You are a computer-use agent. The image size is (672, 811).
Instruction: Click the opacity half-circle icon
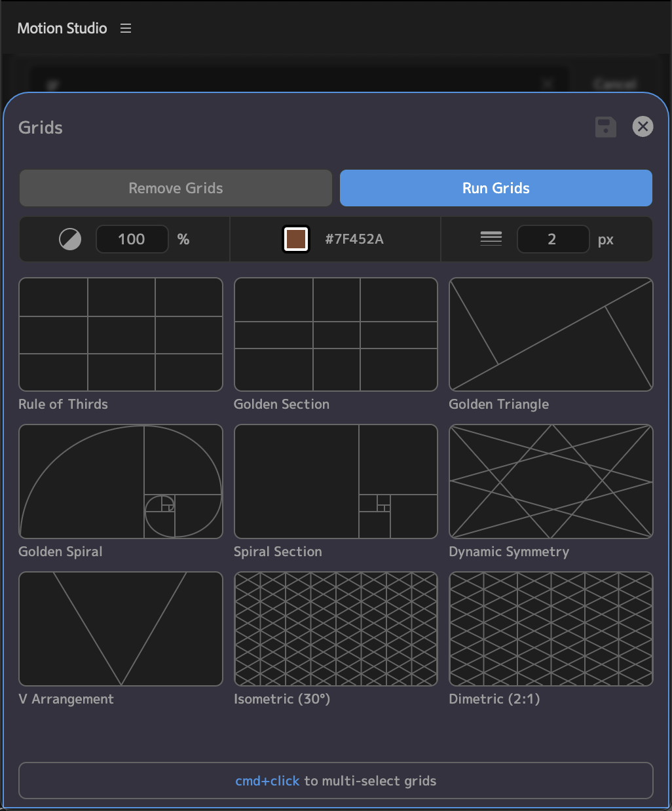pos(70,239)
